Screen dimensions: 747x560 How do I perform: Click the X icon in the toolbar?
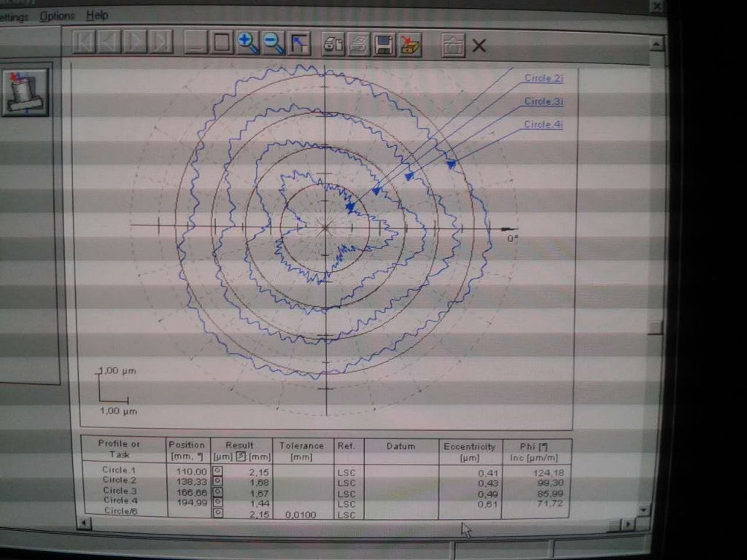(479, 46)
